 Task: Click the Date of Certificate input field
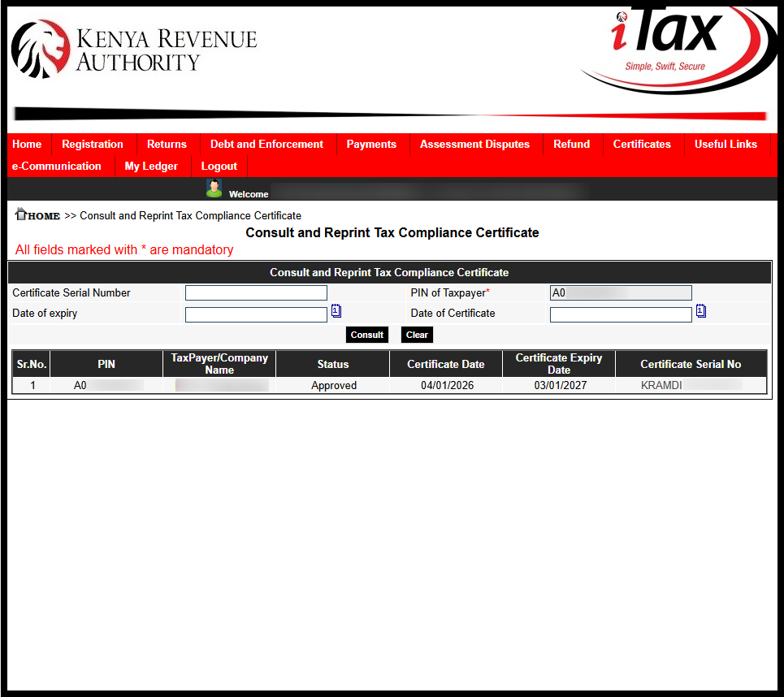620,314
